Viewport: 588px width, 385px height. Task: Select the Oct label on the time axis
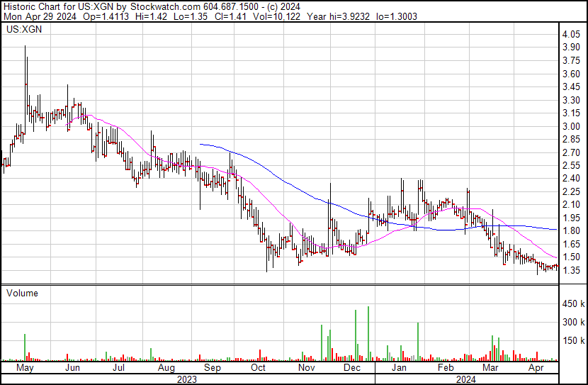tap(259, 369)
